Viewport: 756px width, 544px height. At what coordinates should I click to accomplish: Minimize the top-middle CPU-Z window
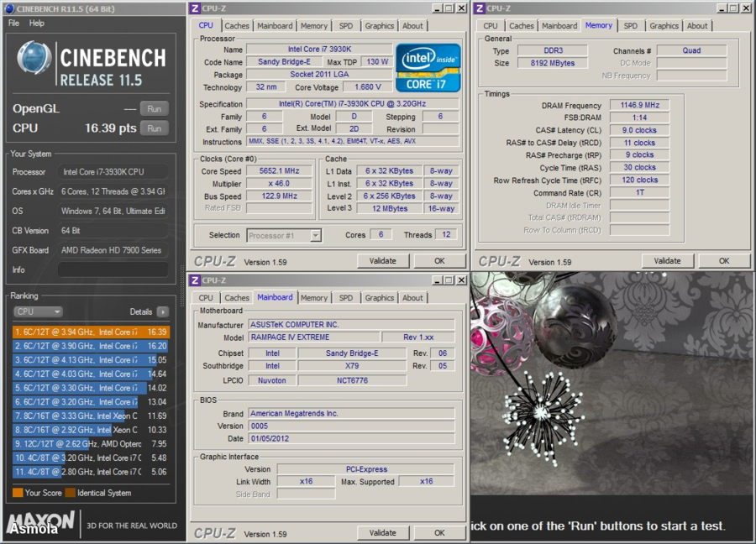[x=437, y=8]
